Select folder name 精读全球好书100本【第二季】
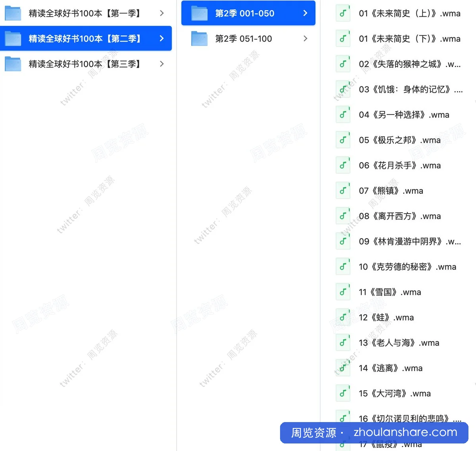Screen dimensions: 476x451 click(x=85, y=39)
